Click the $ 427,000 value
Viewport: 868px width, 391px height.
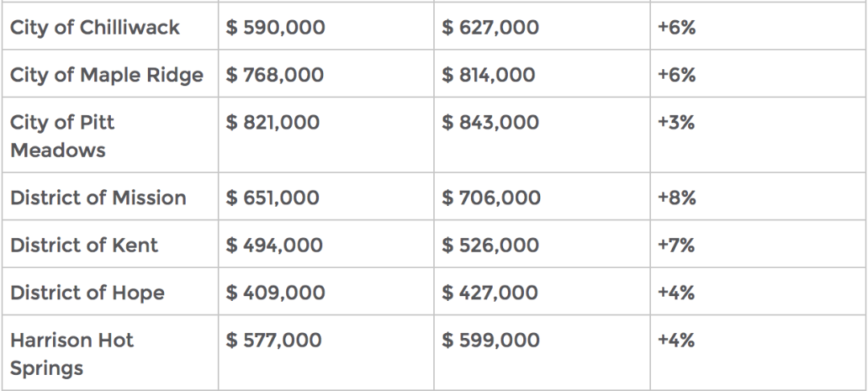tap(490, 293)
